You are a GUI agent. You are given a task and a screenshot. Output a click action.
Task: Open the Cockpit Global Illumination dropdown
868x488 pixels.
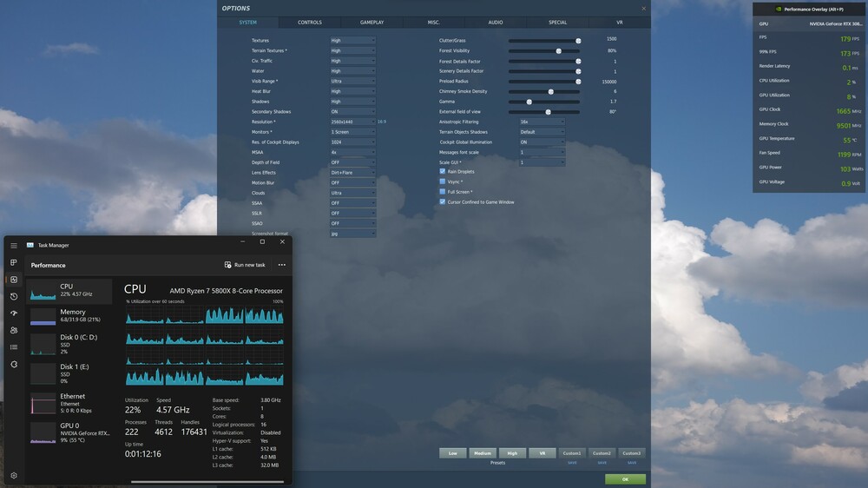[x=542, y=142]
